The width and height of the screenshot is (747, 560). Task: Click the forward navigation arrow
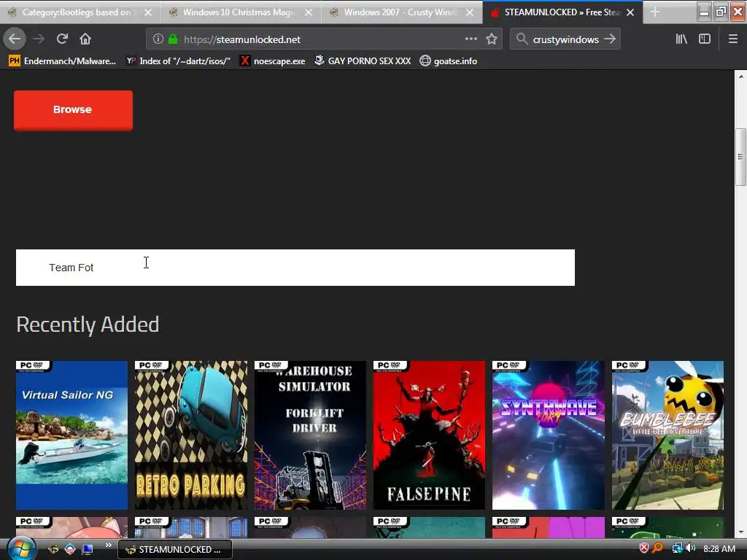pos(39,39)
